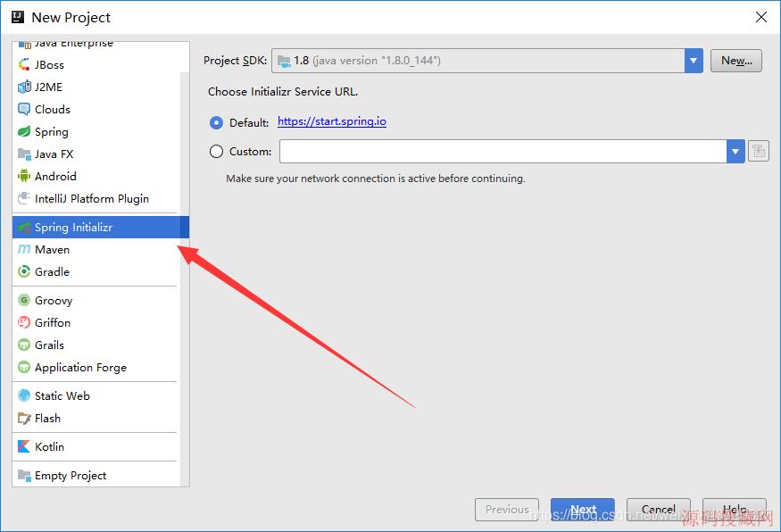Choose the Clouds project icon

pos(24,110)
